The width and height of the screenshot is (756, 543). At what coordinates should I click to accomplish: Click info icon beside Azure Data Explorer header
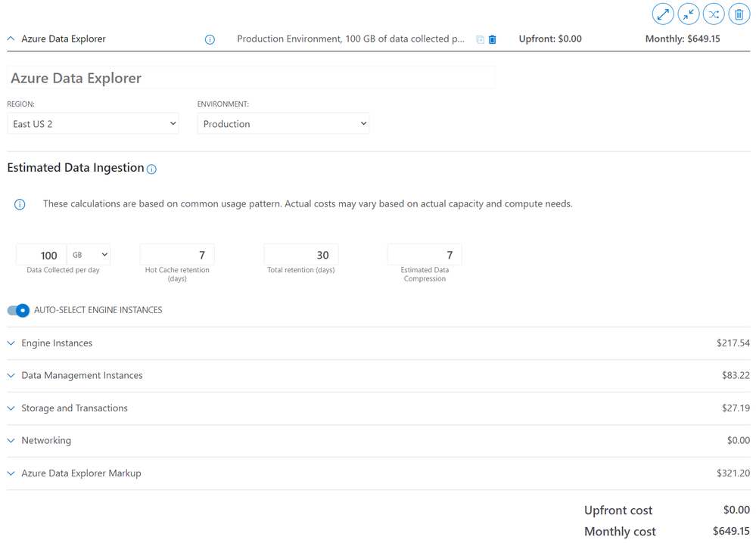pos(210,39)
